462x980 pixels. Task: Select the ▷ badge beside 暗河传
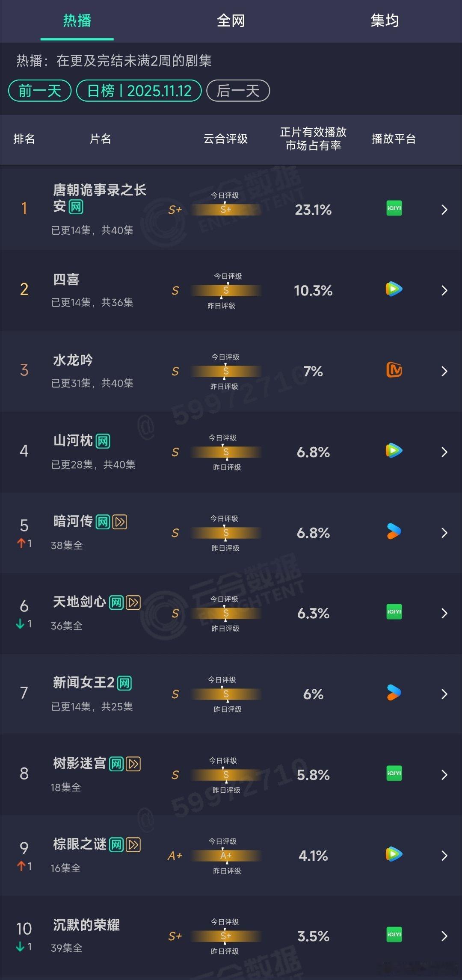click(120, 522)
